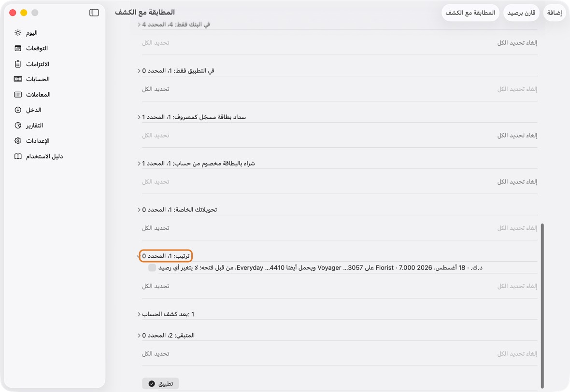Click تحديد الكل under المتبقي group

tap(156, 354)
